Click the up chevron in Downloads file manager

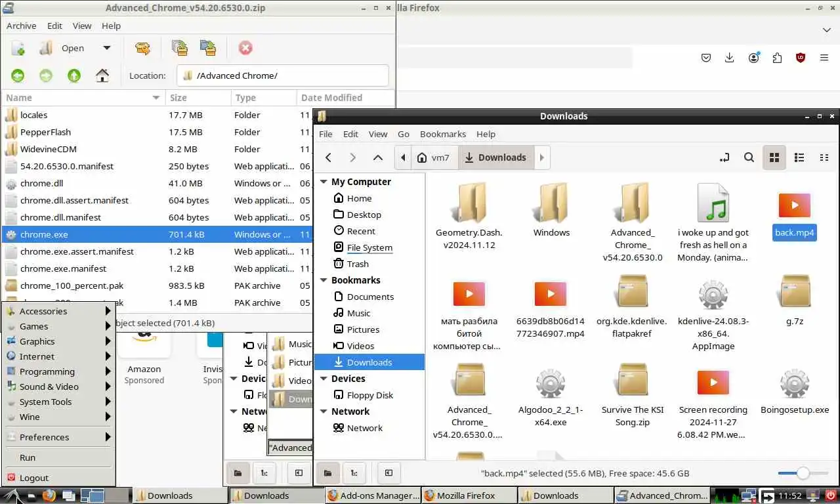click(377, 157)
